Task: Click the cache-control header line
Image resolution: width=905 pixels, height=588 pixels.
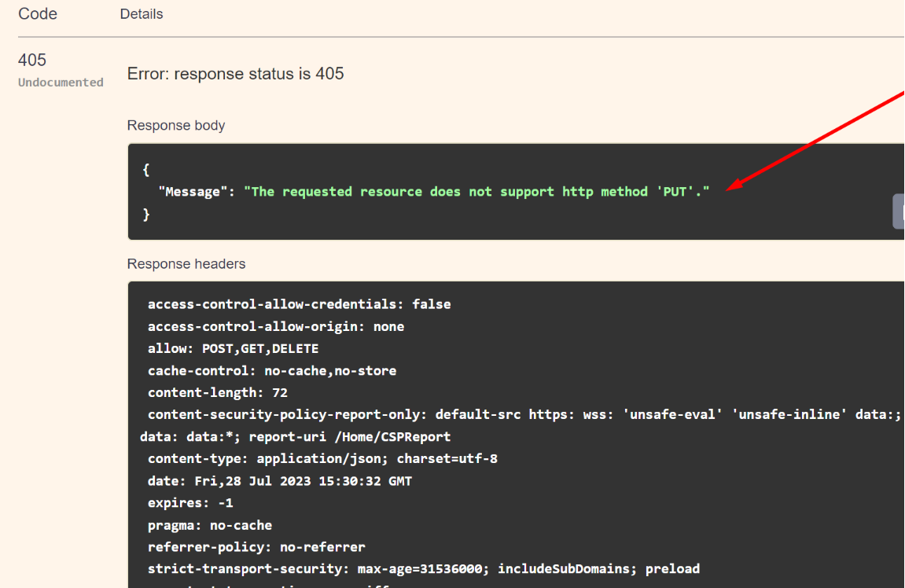Action: [x=271, y=370]
